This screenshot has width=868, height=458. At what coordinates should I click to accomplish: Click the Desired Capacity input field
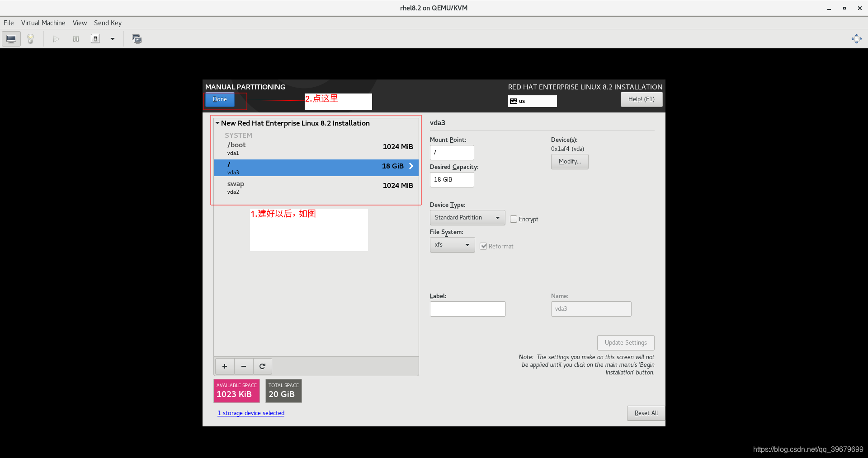coord(452,180)
